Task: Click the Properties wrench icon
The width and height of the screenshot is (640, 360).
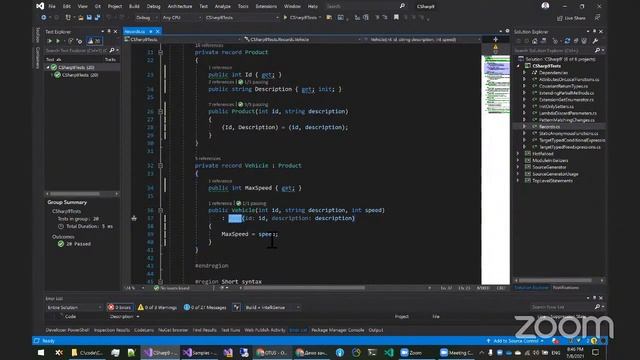Action: tap(596, 41)
